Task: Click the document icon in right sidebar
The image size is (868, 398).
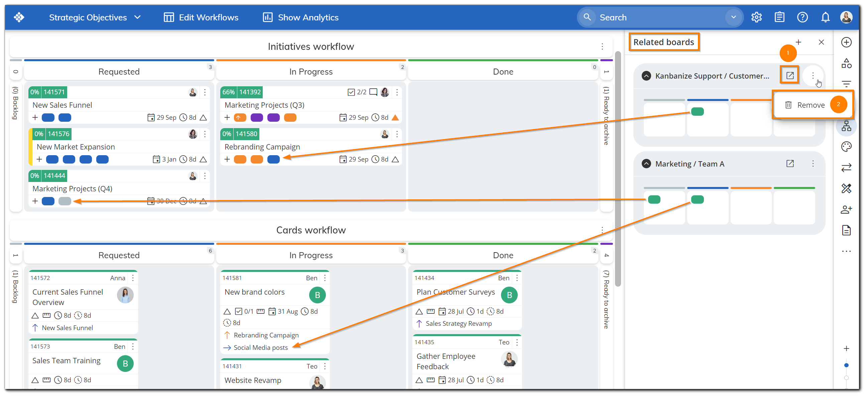Action: (846, 230)
